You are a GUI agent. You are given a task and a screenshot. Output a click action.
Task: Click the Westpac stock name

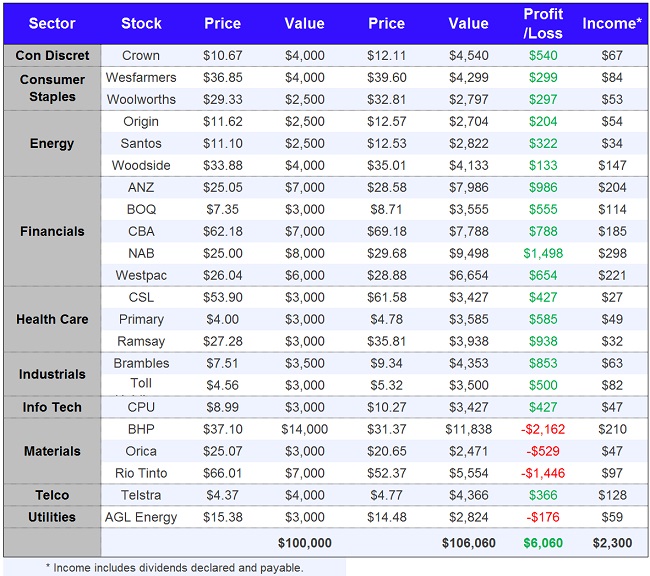tap(141, 275)
